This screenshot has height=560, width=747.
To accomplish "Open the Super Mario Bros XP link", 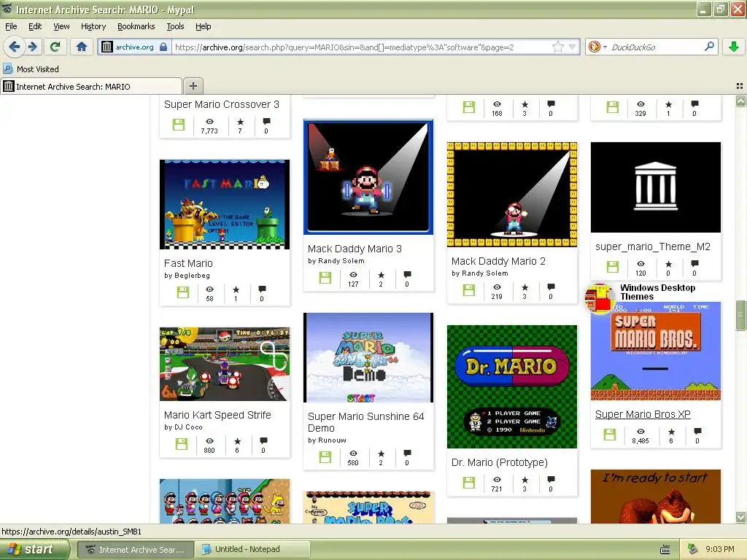I will coord(643,414).
